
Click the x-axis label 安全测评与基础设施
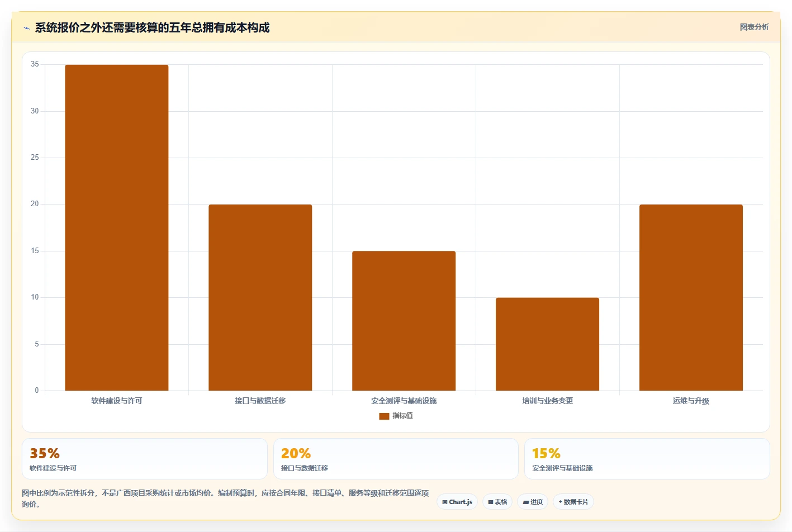404,401
